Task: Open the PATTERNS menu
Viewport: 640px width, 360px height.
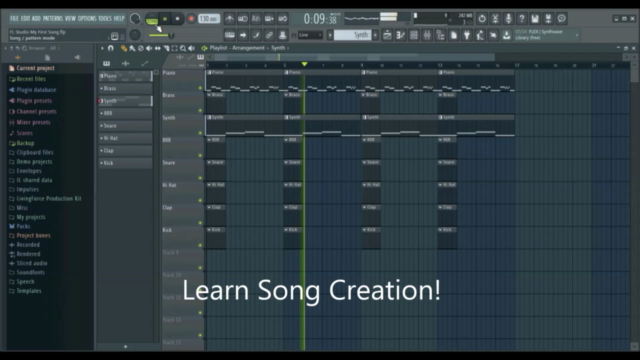Action: point(53,18)
